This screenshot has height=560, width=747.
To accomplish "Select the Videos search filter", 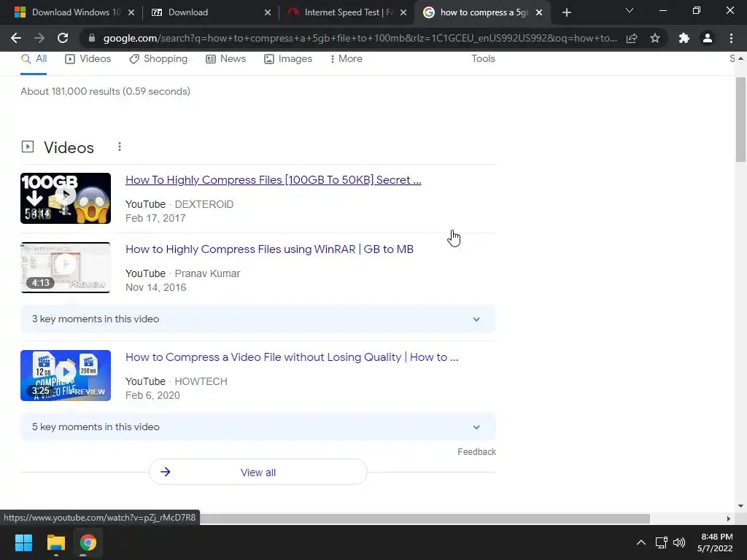I will [x=88, y=59].
